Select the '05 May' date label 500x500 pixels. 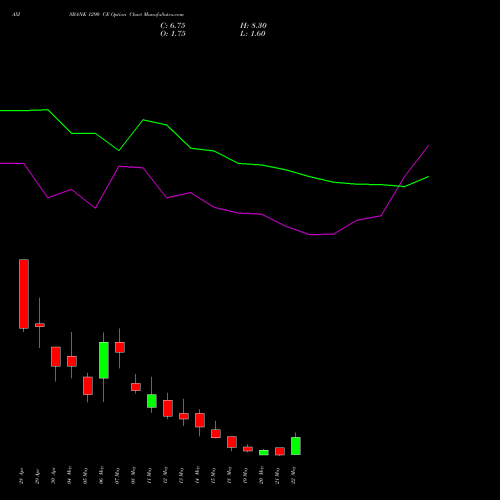(86, 476)
